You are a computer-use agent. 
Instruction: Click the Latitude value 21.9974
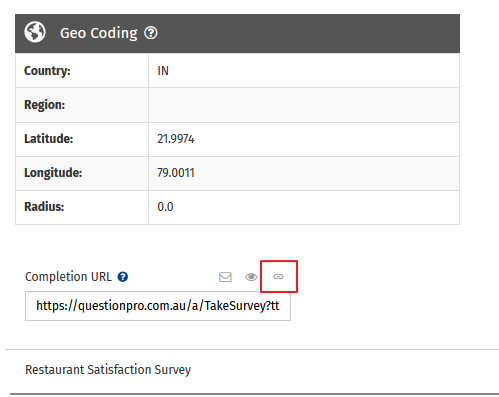(x=176, y=139)
